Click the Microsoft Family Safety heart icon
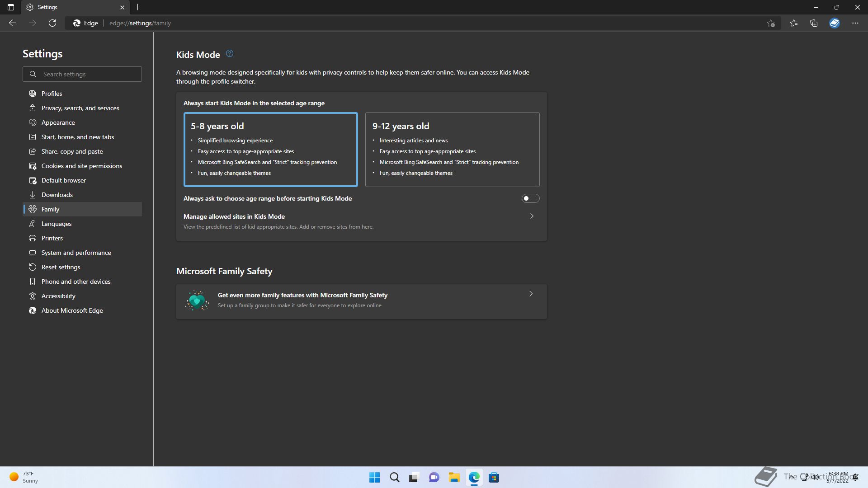868x488 pixels. [x=197, y=300]
